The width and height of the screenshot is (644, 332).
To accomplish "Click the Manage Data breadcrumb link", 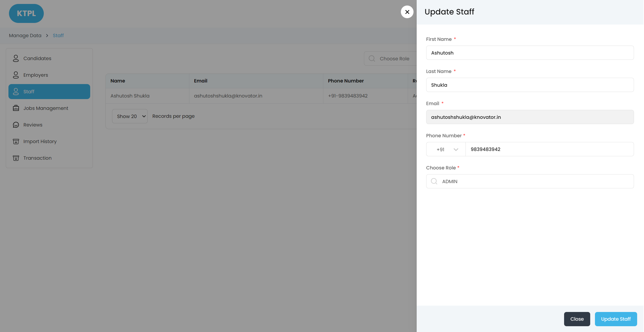I will [x=25, y=35].
